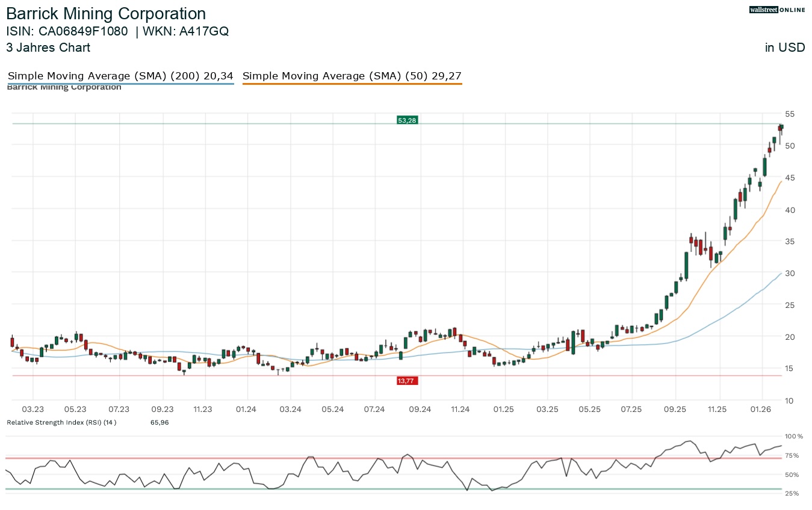Image resolution: width=812 pixels, height=510 pixels.
Task: Select the 01.25 date label
Action: (504, 409)
